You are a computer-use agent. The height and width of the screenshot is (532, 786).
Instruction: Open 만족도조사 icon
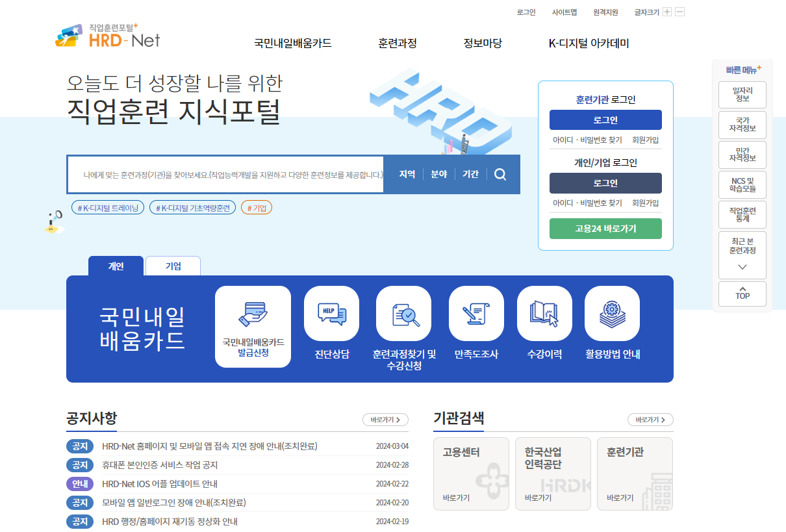click(x=476, y=313)
